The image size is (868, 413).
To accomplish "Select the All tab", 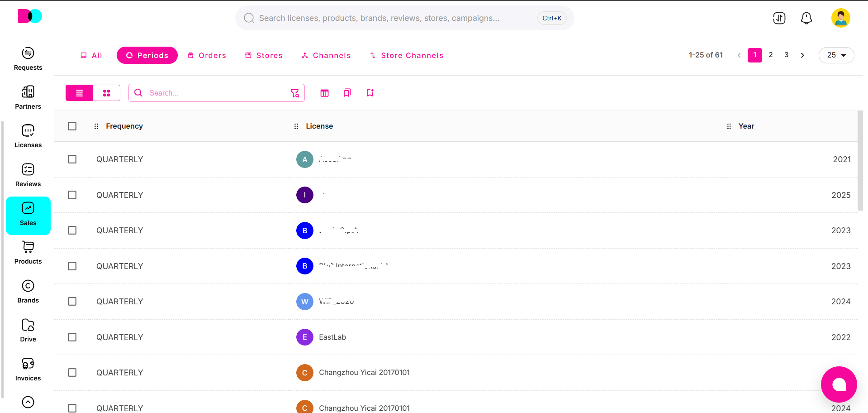I will coord(91,55).
